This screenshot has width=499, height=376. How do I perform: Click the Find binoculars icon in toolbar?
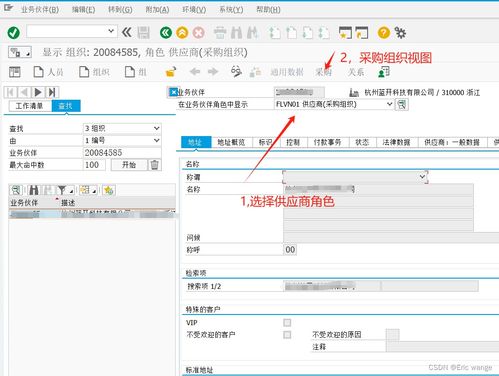(x=237, y=33)
